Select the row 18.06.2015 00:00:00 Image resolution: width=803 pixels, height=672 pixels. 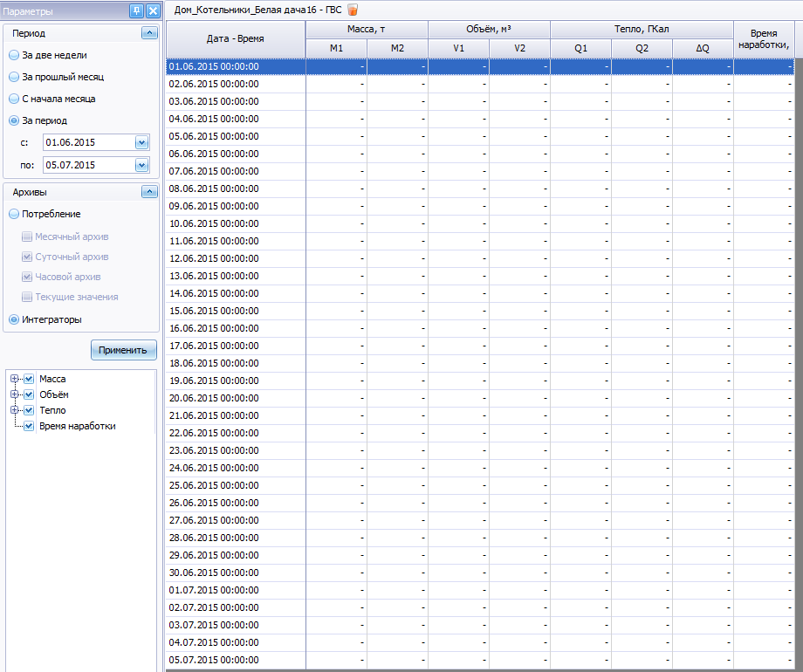pos(480,363)
